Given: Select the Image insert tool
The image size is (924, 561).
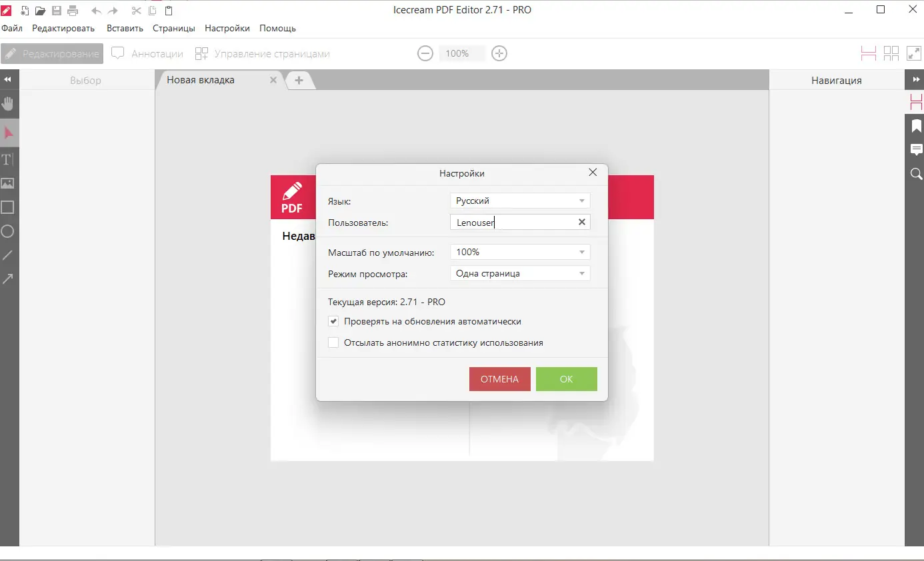Looking at the screenshot, I should tap(8, 183).
